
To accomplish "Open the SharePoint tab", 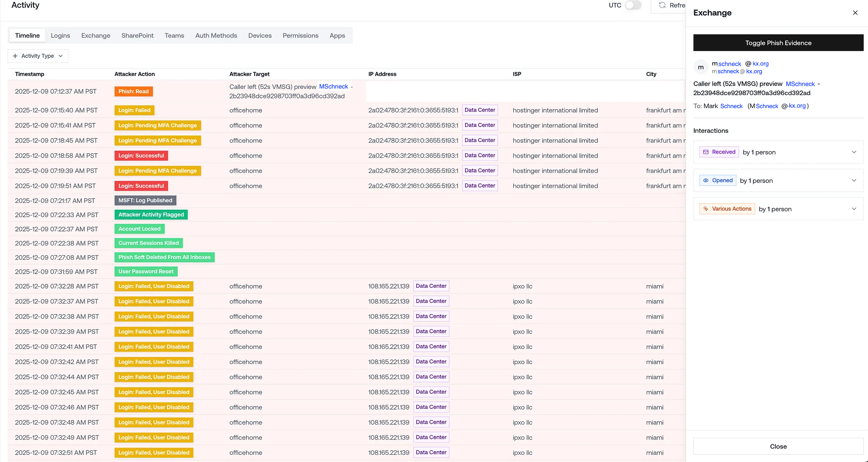I will click(137, 35).
